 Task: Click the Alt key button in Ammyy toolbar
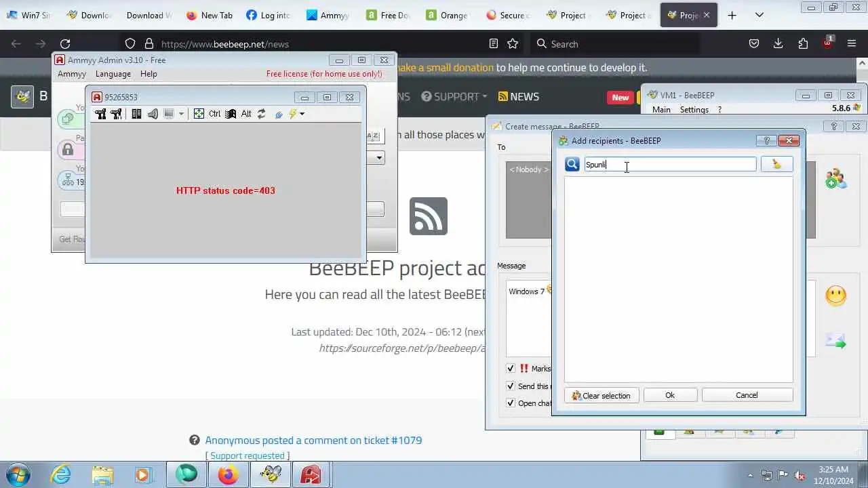point(246,114)
